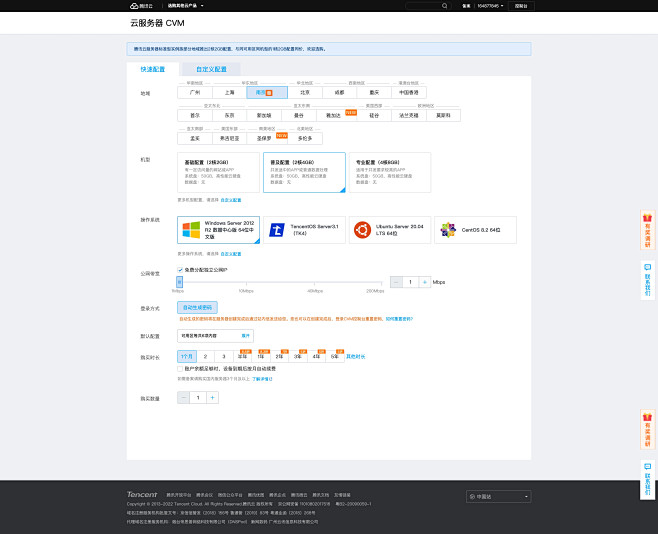Click the 自动生成密码 login method button

coord(197,307)
